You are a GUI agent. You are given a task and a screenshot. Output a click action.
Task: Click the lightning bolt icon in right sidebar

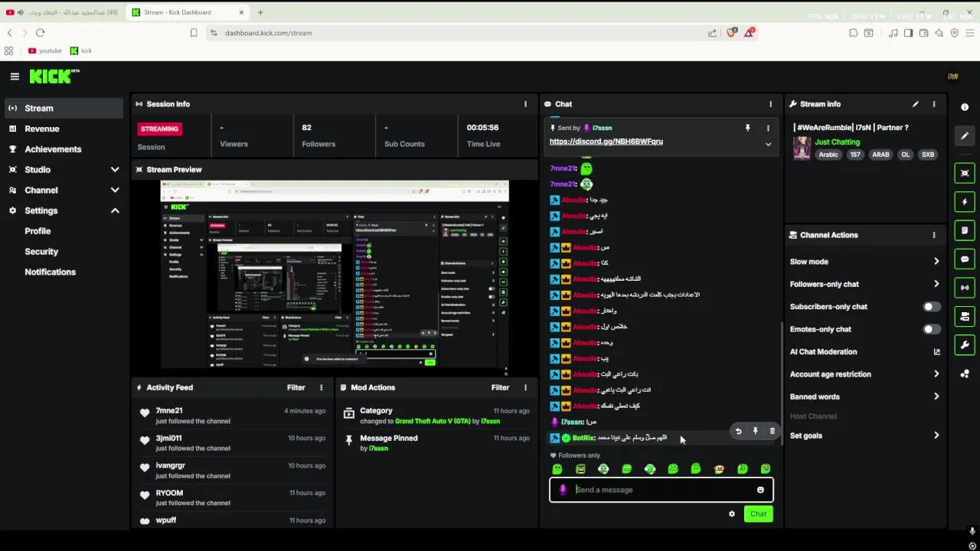coord(965,202)
